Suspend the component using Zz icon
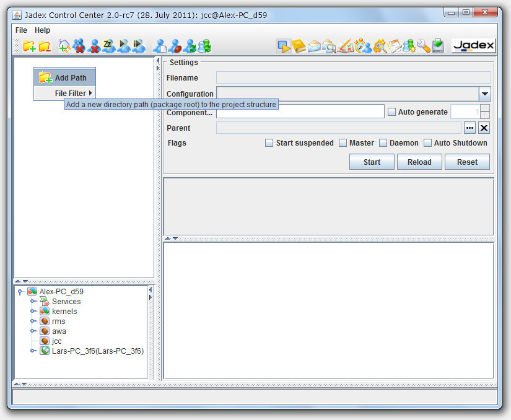This screenshot has height=420, width=511. coord(108,45)
